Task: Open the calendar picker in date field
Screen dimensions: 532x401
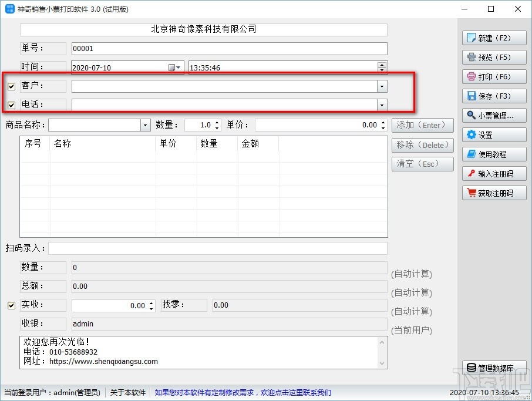Action: coord(174,68)
